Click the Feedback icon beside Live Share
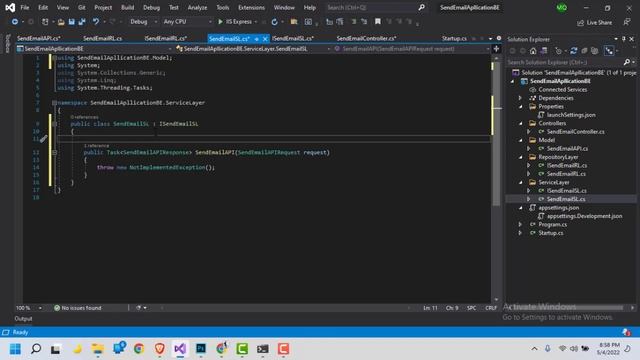Viewport: 640px width, 360px height. coord(627,22)
